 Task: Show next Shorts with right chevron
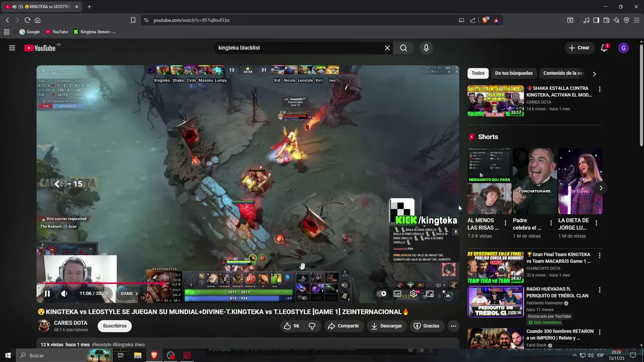pyautogui.click(x=601, y=188)
